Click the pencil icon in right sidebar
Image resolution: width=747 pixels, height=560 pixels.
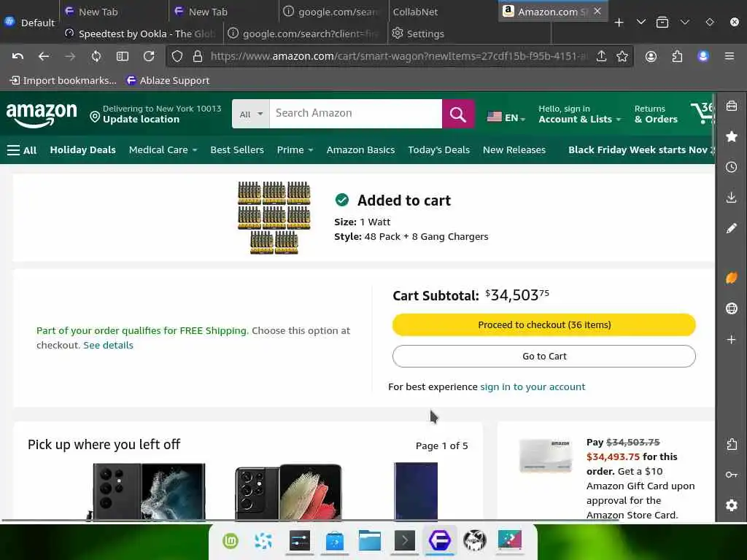[x=731, y=228]
